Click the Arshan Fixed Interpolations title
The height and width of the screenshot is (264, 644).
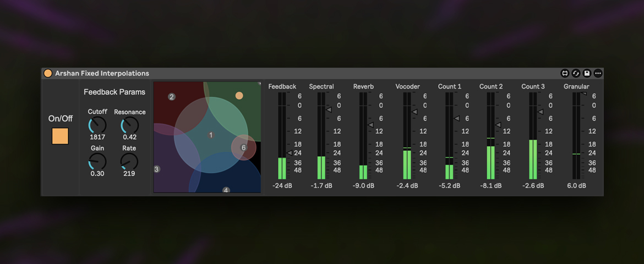[x=102, y=74]
